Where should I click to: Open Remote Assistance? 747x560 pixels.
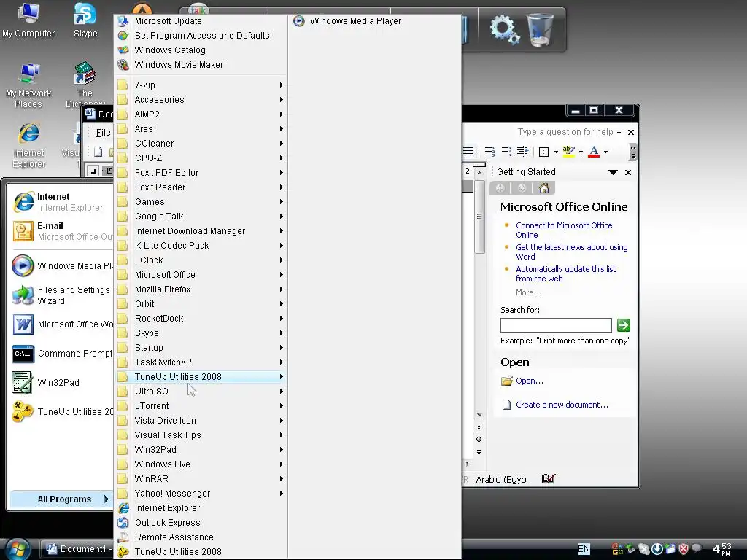[x=200, y=537]
